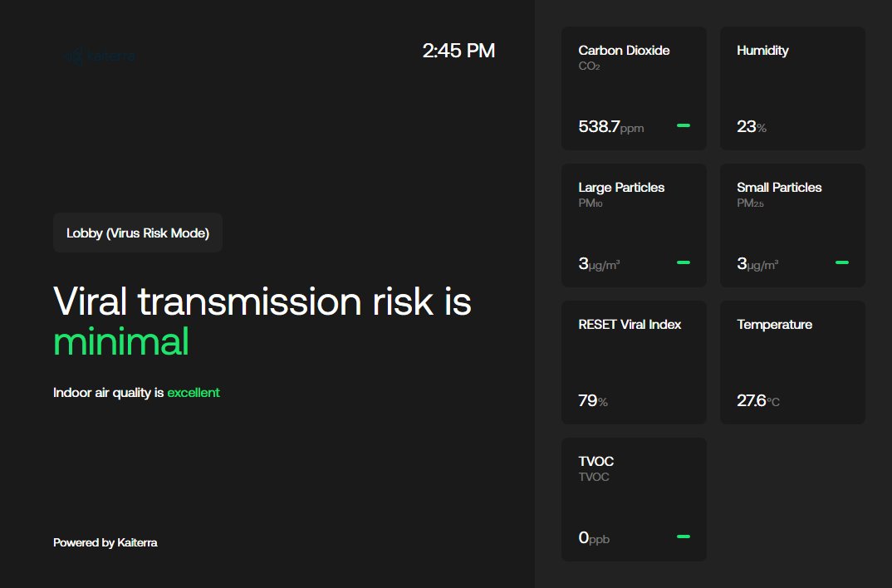The height and width of the screenshot is (588, 892).
Task: Click the green word minimal
Action: point(121,341)
